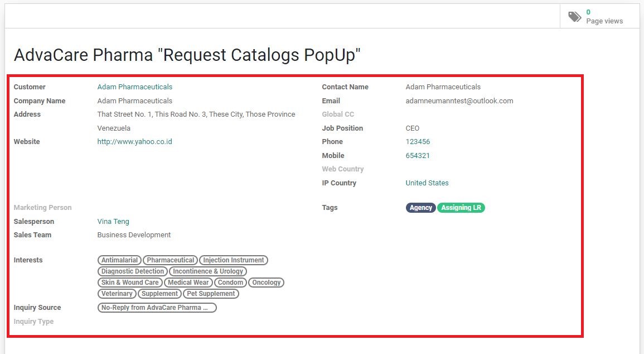
Task: Select the Skin & Wound Care tag
Action: click(130, 283)
